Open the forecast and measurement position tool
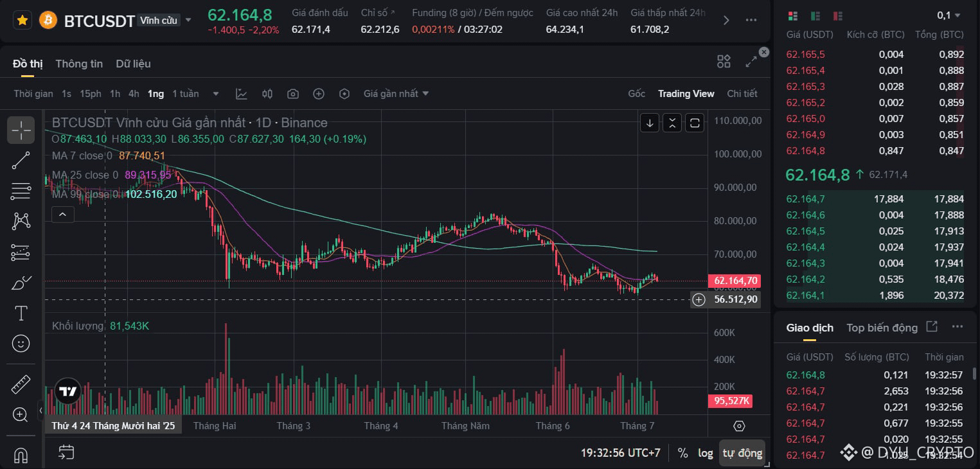Viewport: 980px width, 469px height. [x=21, y=252]
